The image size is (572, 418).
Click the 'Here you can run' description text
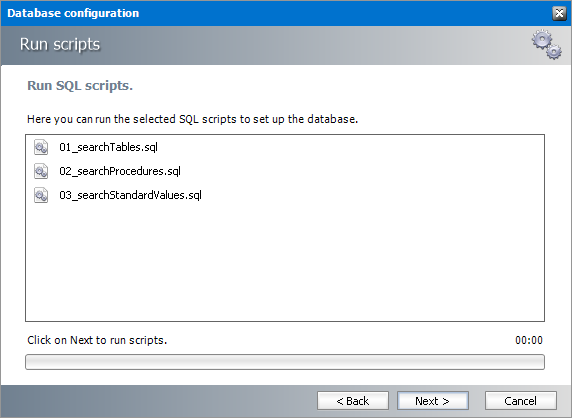point(193,119)
